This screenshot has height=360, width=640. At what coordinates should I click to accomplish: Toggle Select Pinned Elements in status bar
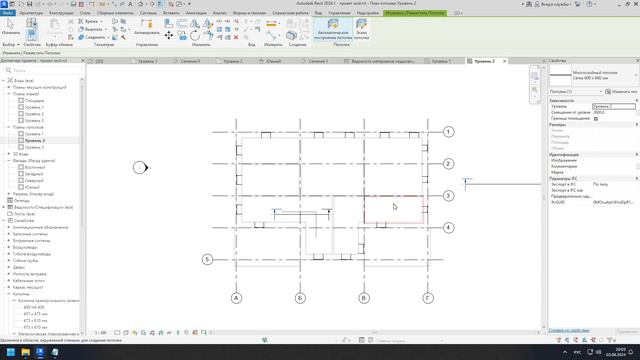(576, 340)
